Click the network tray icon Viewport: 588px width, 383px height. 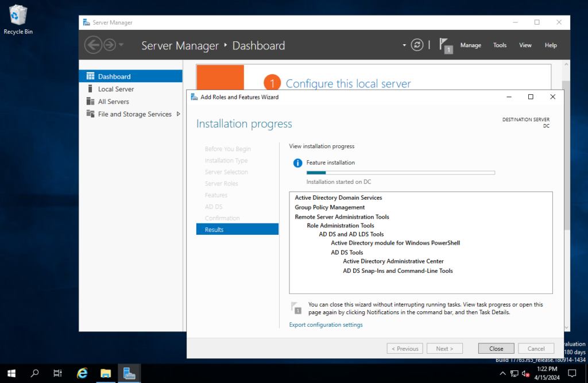[514, 374]
